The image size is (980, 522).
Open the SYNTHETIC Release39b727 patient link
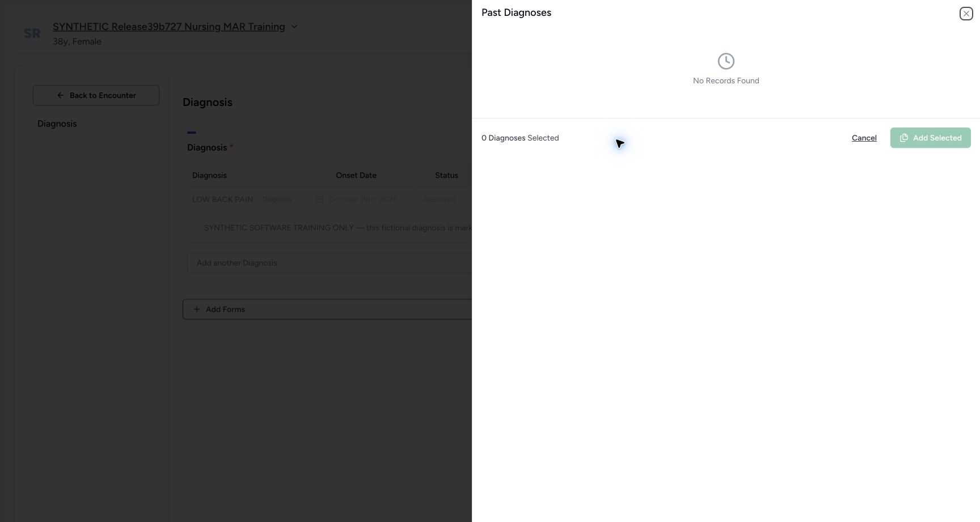(x=168, y=27)
